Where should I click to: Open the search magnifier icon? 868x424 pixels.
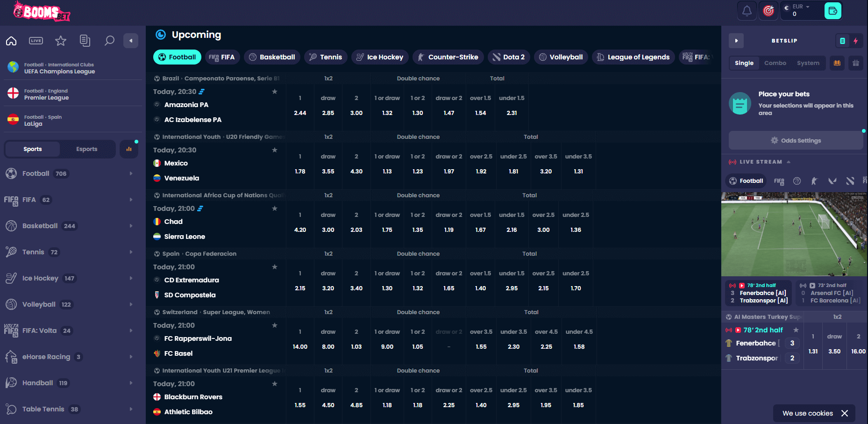click(x=109, y=41)
